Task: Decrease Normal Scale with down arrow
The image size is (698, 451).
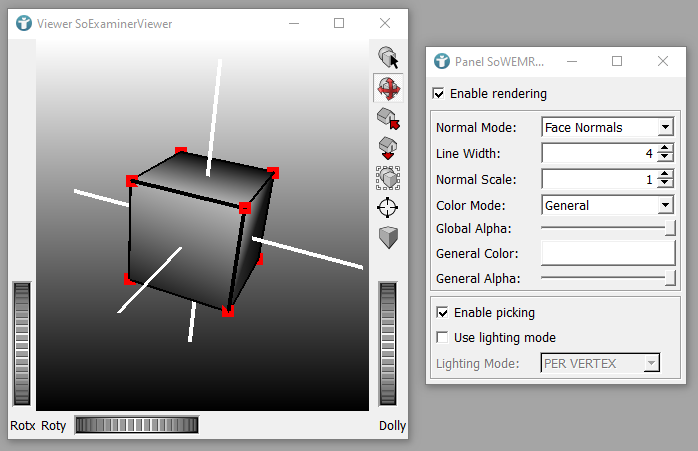Action: pyautogui.click(x=666, y=184)
